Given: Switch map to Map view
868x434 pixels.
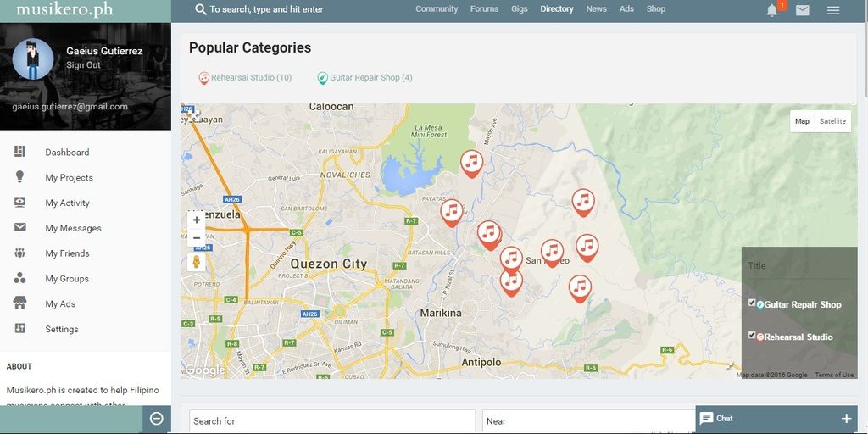Looking at the screenshot, I should pos(802,121).
